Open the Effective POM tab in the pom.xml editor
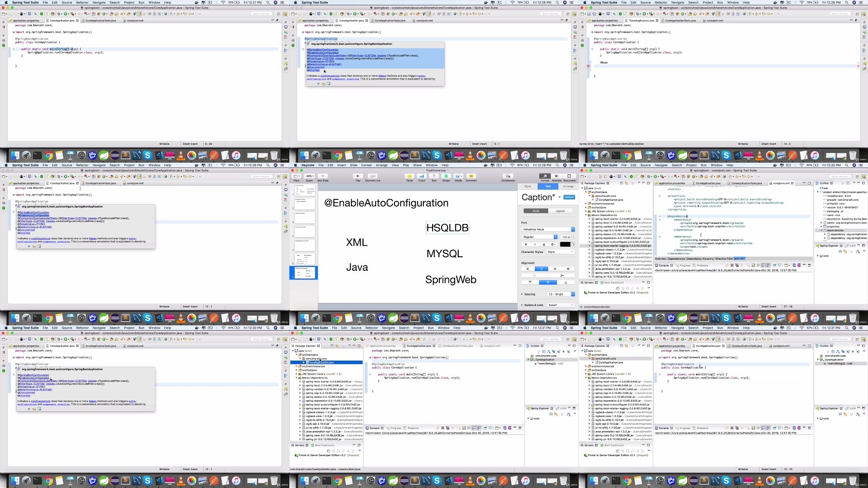This screenshot has height=488, width=868. pos(724,259)
